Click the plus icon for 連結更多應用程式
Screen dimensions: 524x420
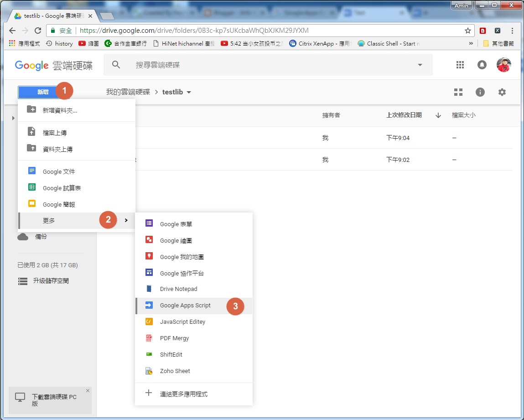click(x=149, y=393)
